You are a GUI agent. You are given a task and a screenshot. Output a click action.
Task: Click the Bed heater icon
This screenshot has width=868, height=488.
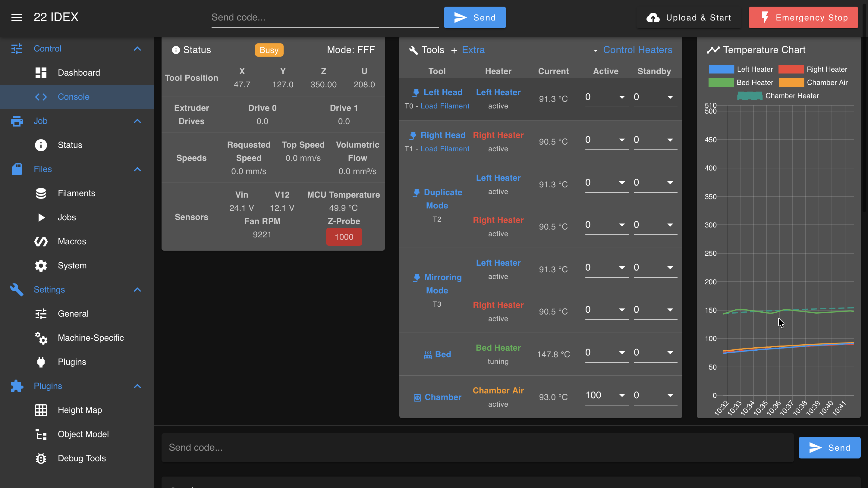pos(428,355)
